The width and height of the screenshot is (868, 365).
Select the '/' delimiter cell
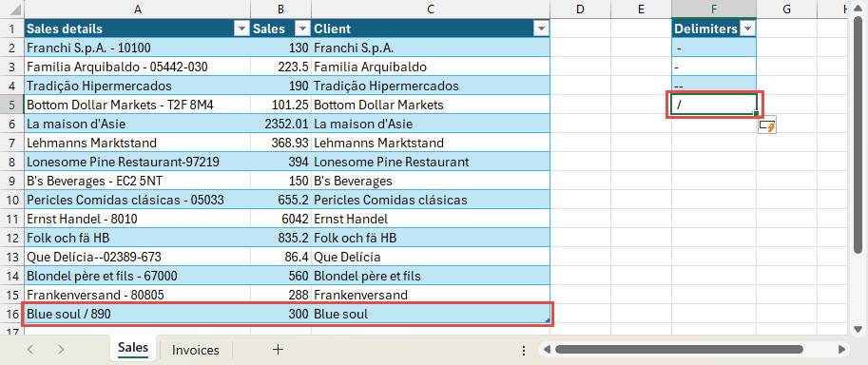tap(714, 105)
